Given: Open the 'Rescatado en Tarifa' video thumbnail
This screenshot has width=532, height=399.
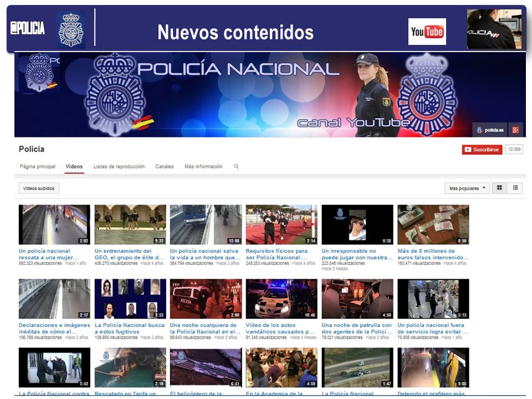Looking at the screenshot, I should (x=130, y=367).
